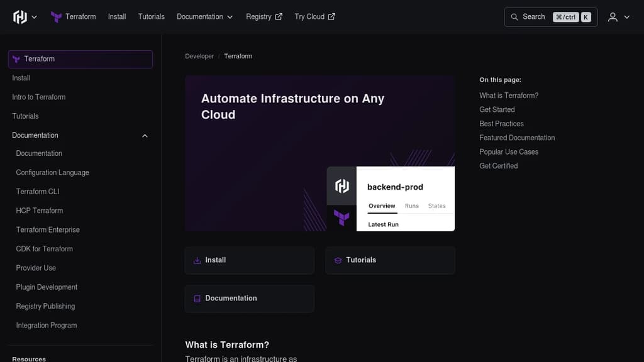Image resolution: width=644 pixels, height=362 pixels.
Task: Open Integration Program in the sidebar
Action: (x=47, y=326)
